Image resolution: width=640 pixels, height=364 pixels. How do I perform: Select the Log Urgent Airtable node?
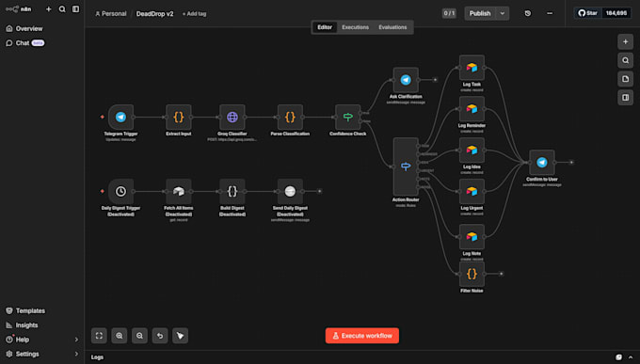point(472,191)
